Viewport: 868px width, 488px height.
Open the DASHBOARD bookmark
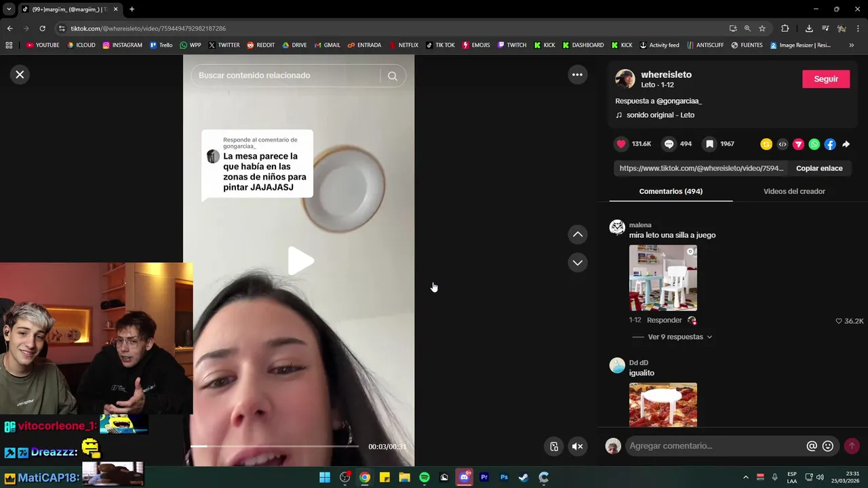(583, 45)
